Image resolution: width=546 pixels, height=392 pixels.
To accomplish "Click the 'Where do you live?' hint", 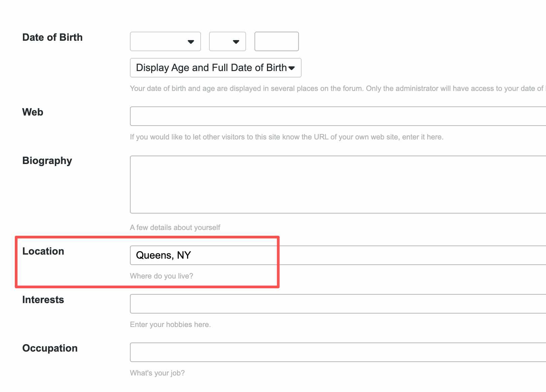I will click(x=162, y=276).
